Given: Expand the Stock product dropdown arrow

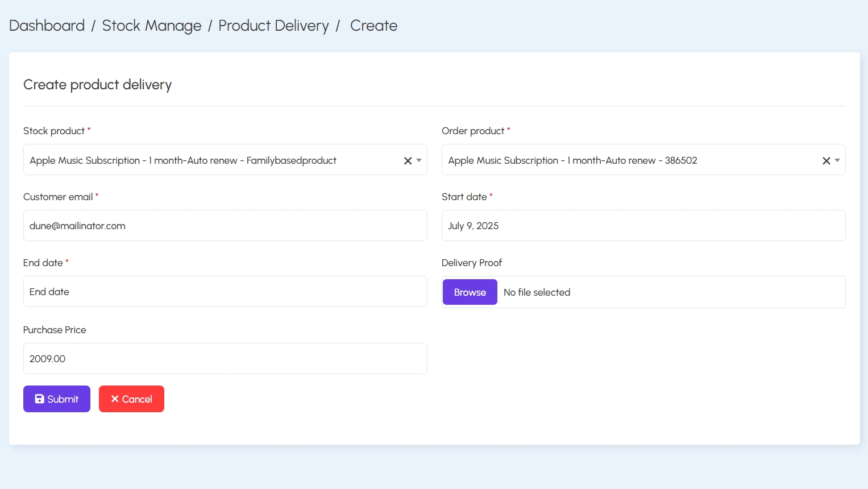Looking at the screenshot, I should [x=419, y=160].
